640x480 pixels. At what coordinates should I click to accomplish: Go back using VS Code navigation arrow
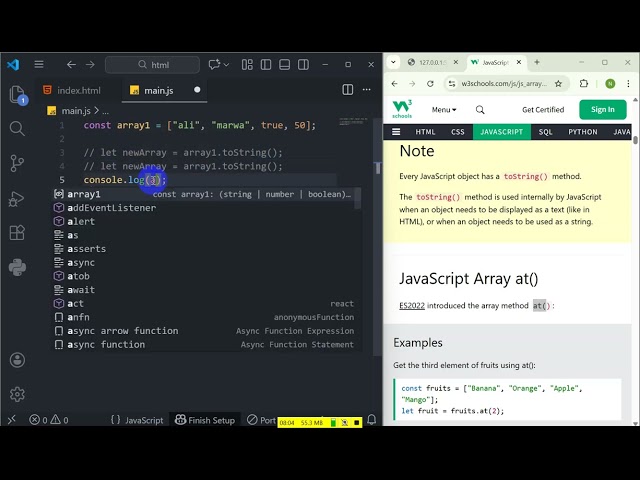point(71,64)
